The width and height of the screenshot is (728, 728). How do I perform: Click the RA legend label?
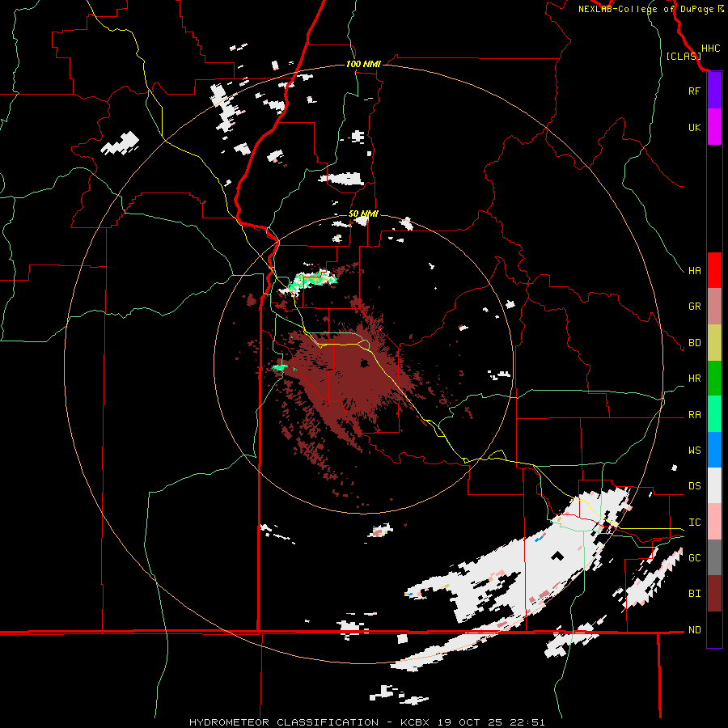tap(694, 415)
